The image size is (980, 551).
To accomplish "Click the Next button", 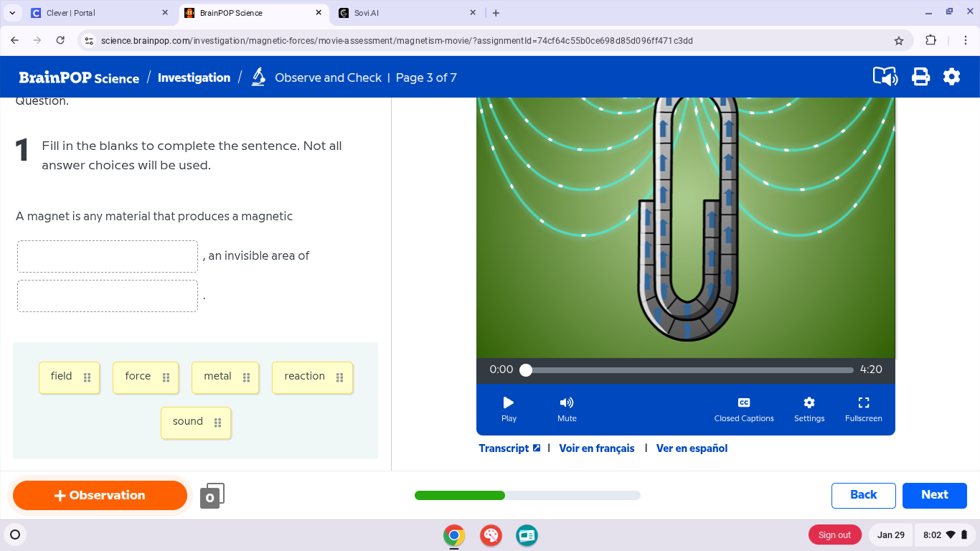I will pyautogui.click(x=934, y=495).
